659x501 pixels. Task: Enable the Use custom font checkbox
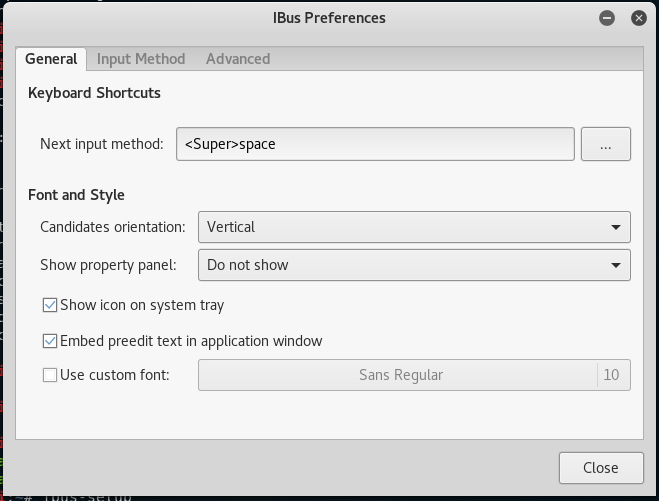click(50, 375)
